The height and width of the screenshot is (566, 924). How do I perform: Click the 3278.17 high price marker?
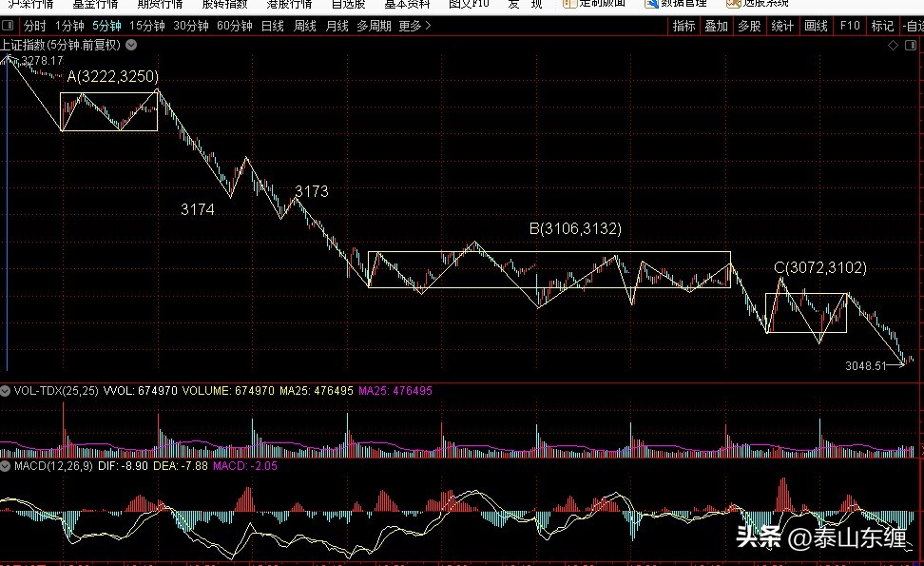point(42,60)
